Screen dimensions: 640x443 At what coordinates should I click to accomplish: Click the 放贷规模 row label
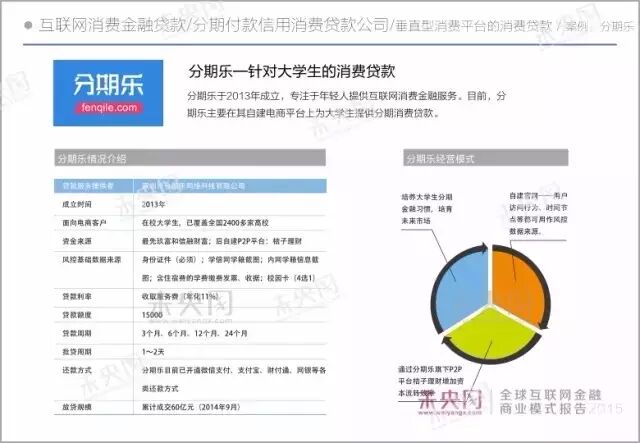pyautogui.click(x=77, y=407)
